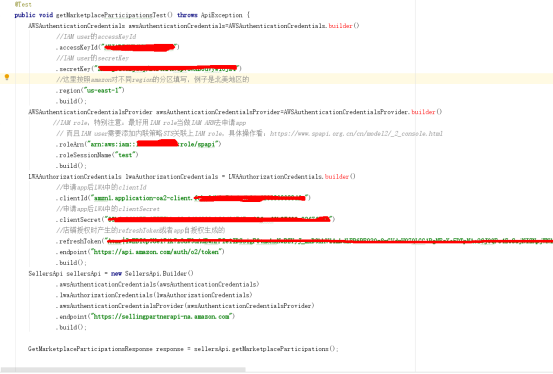The height and width of the screenshot is (374, 553).
Task: Click the horizontal scrollbar thumb at bottom
Action: [123, 369]
